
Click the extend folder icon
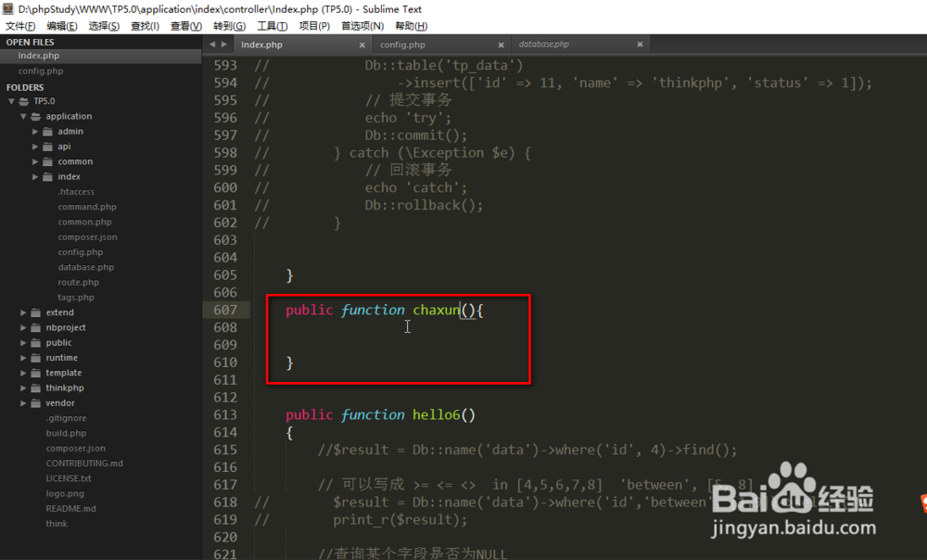point(36,312)
